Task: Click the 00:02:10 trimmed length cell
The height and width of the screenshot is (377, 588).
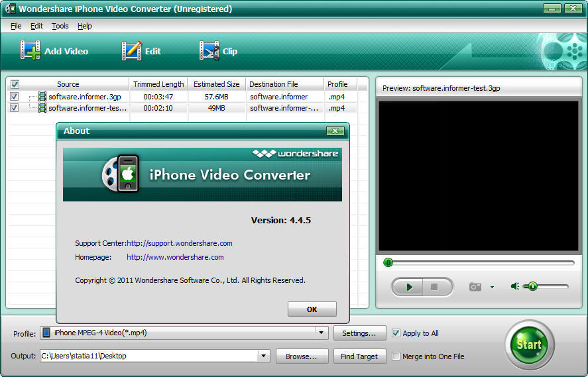Action: (158, 108)
